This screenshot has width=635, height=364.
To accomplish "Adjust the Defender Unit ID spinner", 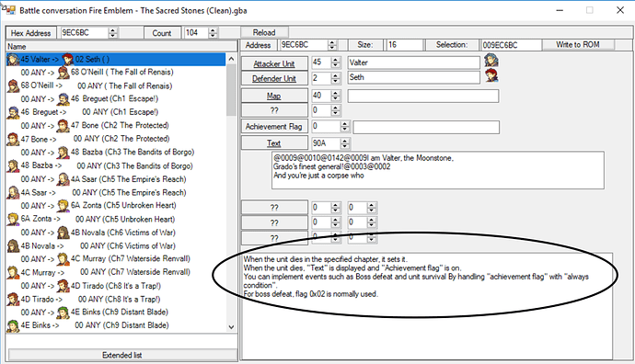I will tap(335, 77).
